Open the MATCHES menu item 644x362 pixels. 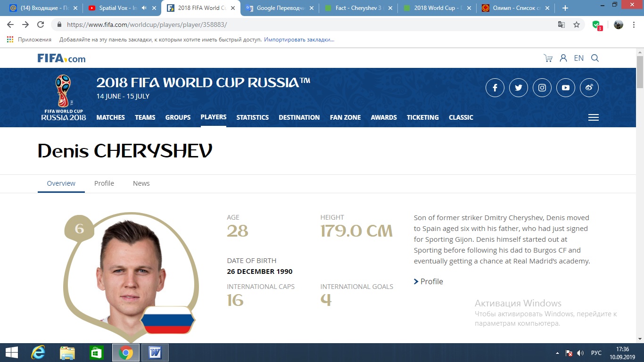coord(111,117)
